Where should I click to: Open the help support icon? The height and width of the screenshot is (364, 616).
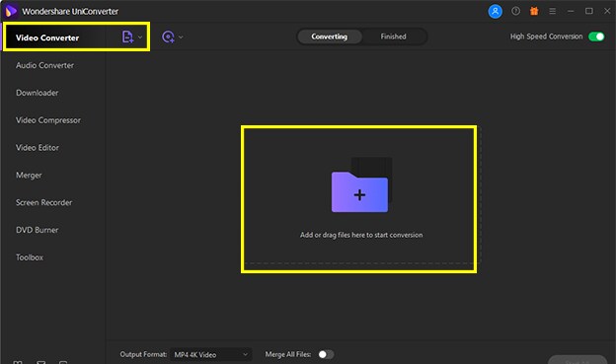point(516,12)
